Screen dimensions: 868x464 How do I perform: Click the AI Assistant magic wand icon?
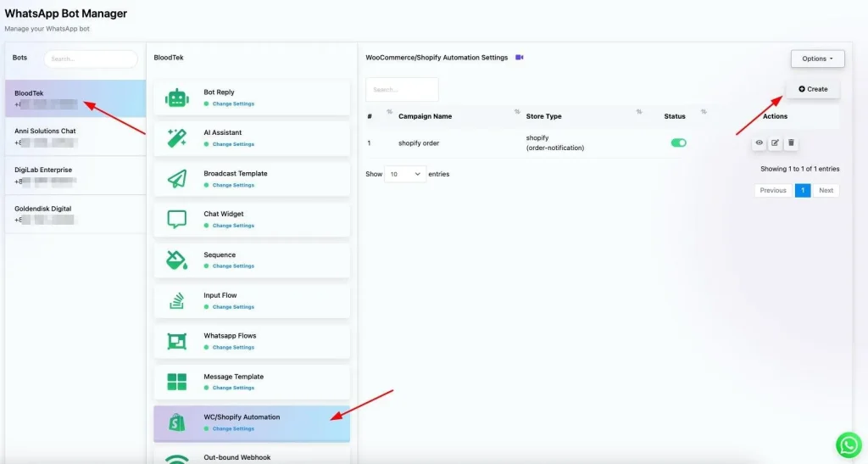click(x=176, y=138)
